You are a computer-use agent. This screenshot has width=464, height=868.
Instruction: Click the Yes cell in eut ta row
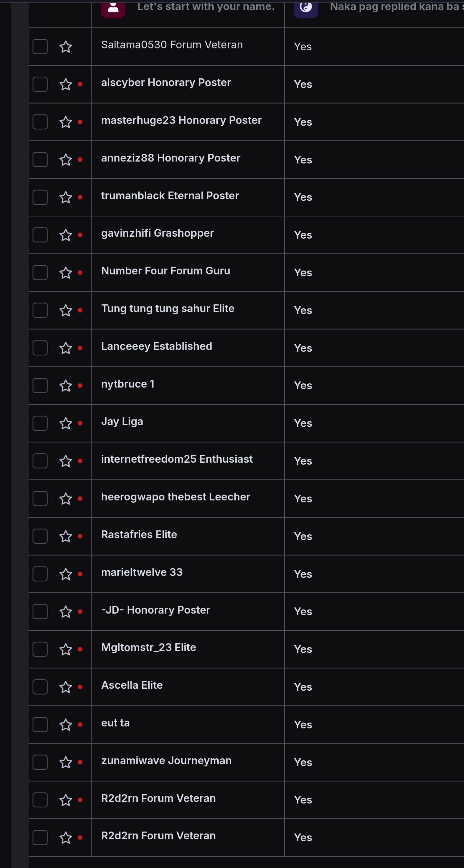point(374,725)
